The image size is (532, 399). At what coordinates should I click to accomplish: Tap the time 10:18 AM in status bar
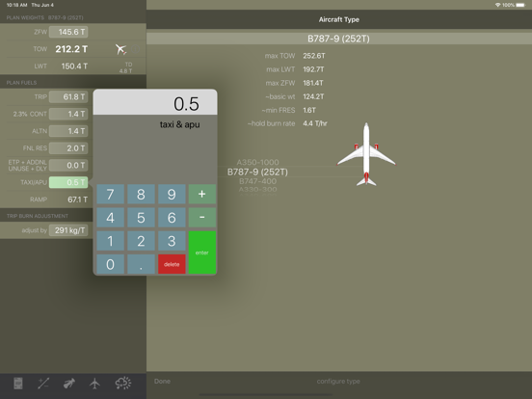coord(16,5)
